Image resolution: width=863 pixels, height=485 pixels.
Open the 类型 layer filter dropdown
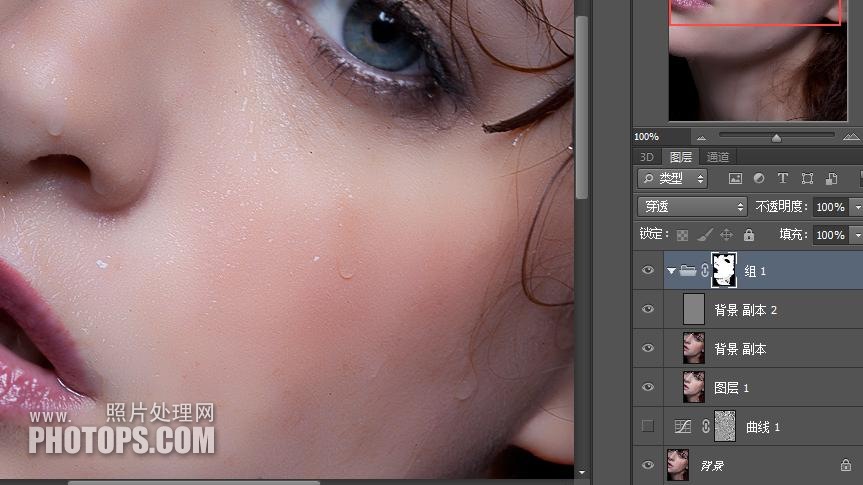click(673, 178)
